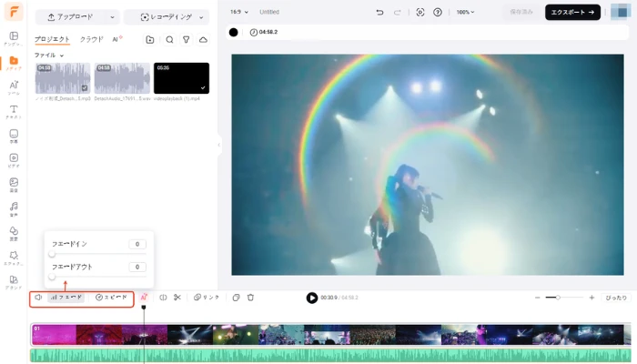This screenshot has width=637, height=364.
Task: Click the 04:58.2 duration indicator
Action: click(264, 32)
